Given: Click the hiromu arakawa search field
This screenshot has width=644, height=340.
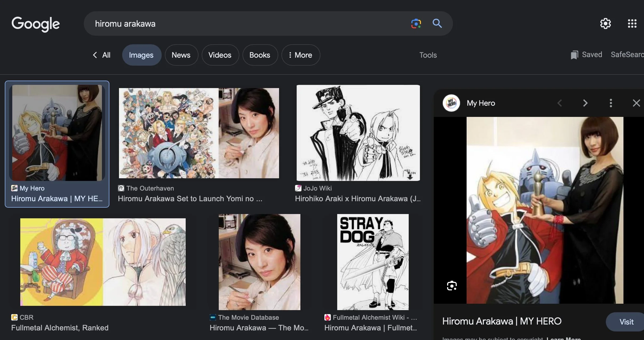Looking at the screenshot, I should (240, 23).
